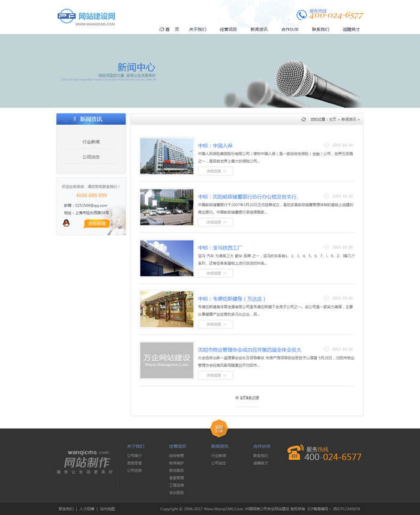420x515 pixels.
Task: Click footer link 诚聘英才
Action: pyautogui.click(x=261, y=463)
